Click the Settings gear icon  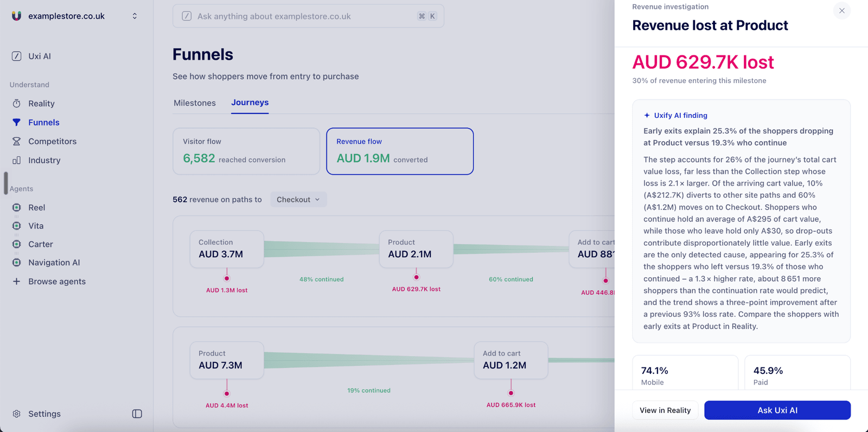click(17, 414)
